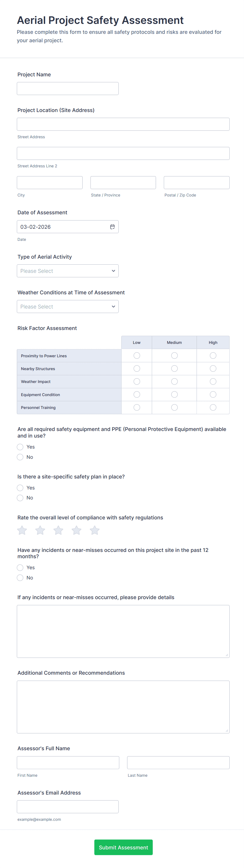Select High for Personnel Training
This screenshot has width=244, height=868.
click(x=213, y=407)
